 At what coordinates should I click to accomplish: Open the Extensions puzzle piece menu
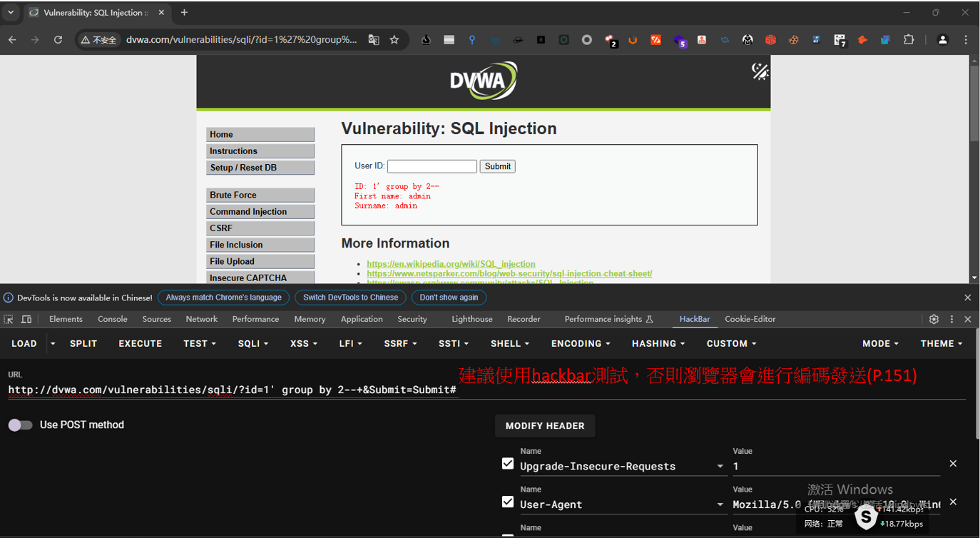coord(909,40)
